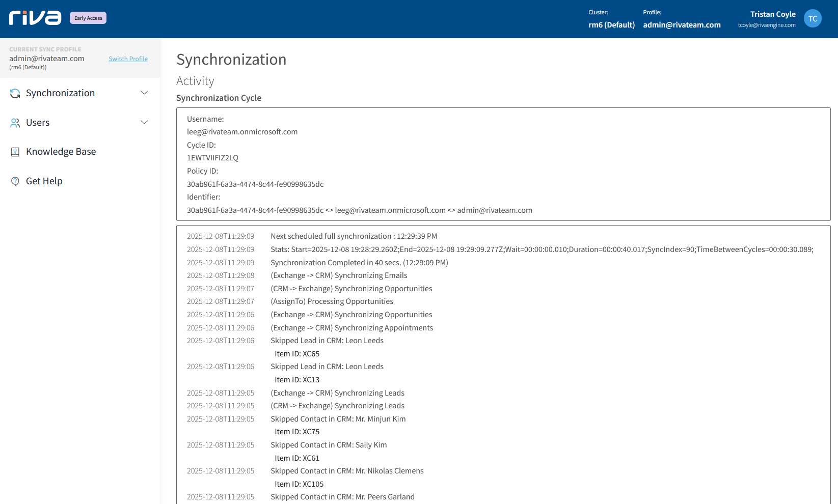The height and width of the screenshot is (504, 838).
Task: Click (CRM -> Exchange) Synchronizing Leads entry
Action: 338,406
